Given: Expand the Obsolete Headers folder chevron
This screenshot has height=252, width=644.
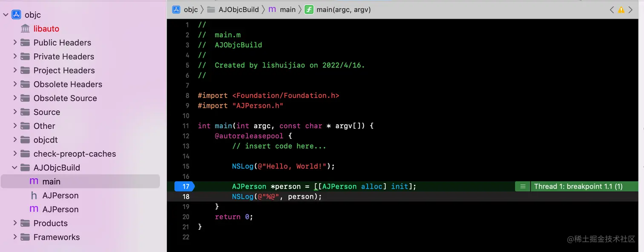Looking at the screenshot, I should coord(15,84).
